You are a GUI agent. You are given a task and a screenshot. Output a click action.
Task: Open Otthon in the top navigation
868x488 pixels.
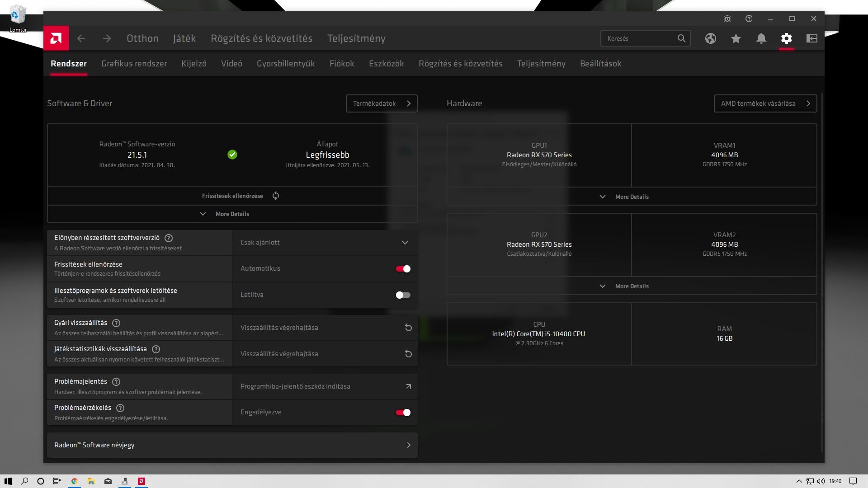[x=142, y=38]
